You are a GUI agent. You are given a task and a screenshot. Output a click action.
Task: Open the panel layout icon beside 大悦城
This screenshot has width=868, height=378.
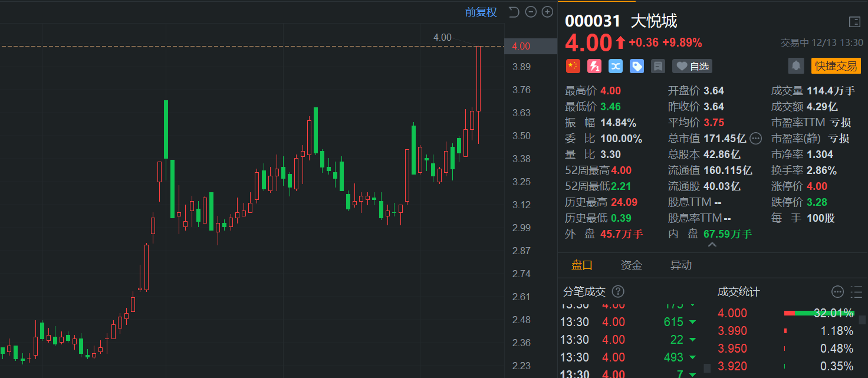coord(854,22)
